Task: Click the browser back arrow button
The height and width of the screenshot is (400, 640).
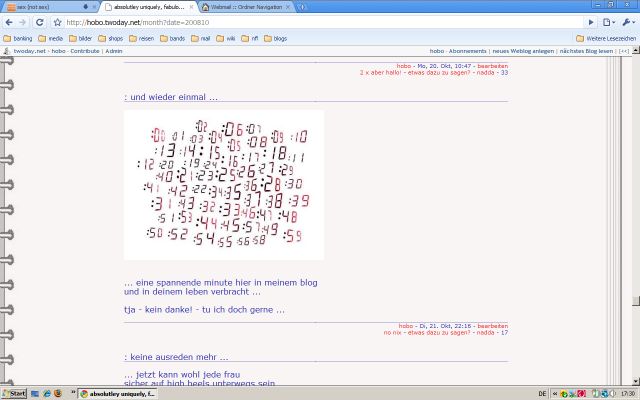Action: click(8, 22)
